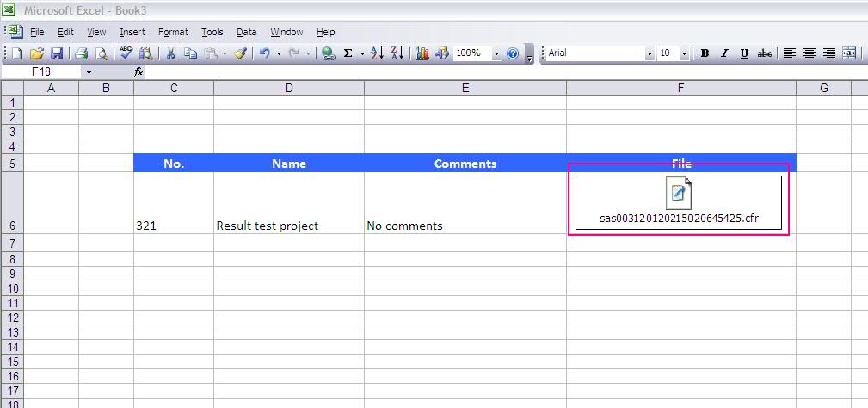This screenshot has width=868, height=408.
Task: Center align cell text
Action: pos(809,53)
